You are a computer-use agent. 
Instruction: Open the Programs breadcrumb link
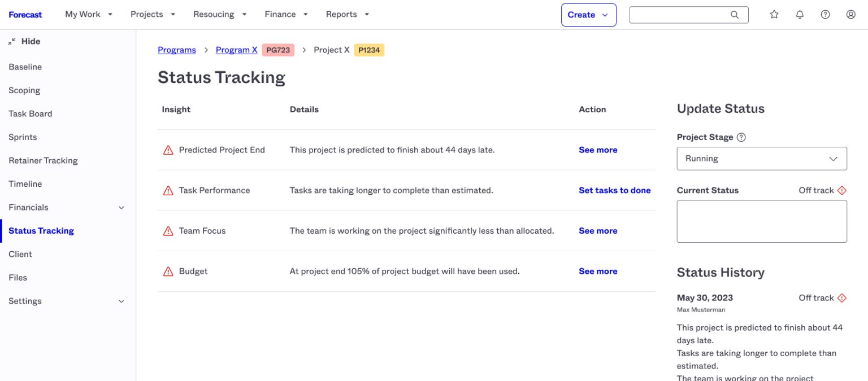176,50
